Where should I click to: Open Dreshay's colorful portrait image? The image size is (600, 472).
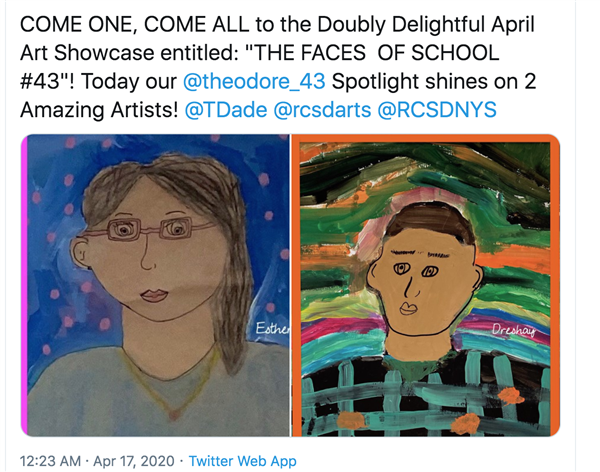tap(426, 285)
